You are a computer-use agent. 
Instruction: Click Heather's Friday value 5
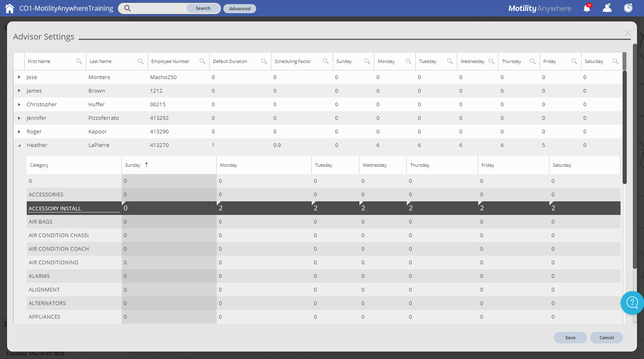click(x=543, y=145)
